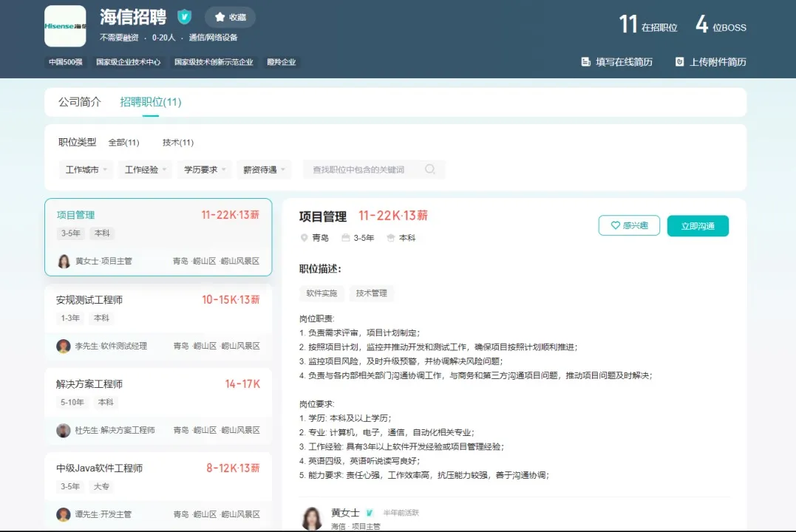
Task: Toggle the heart 感兴趣 button
Action: (628, 225)
